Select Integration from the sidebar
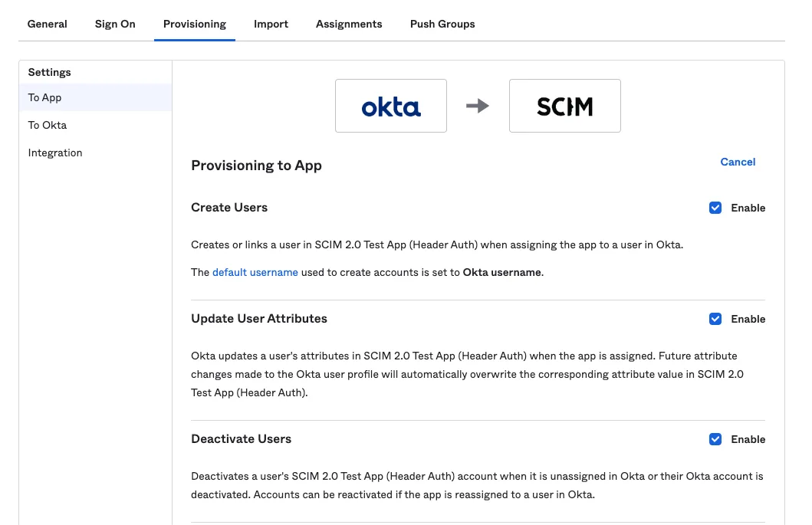This screenshot has width=812, height=525. 54,153
